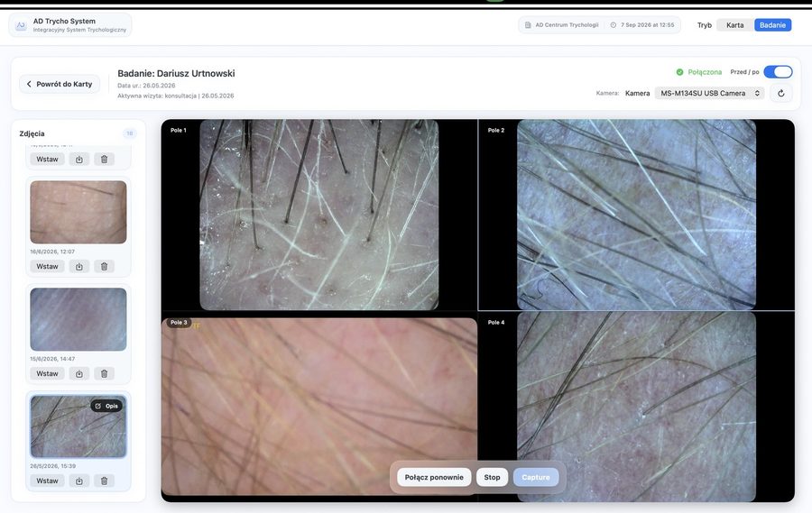Click the '7 Sep 2026 at 12:55' timestamp
Viewport: 812px width, 513px height.
click(647, 25)
